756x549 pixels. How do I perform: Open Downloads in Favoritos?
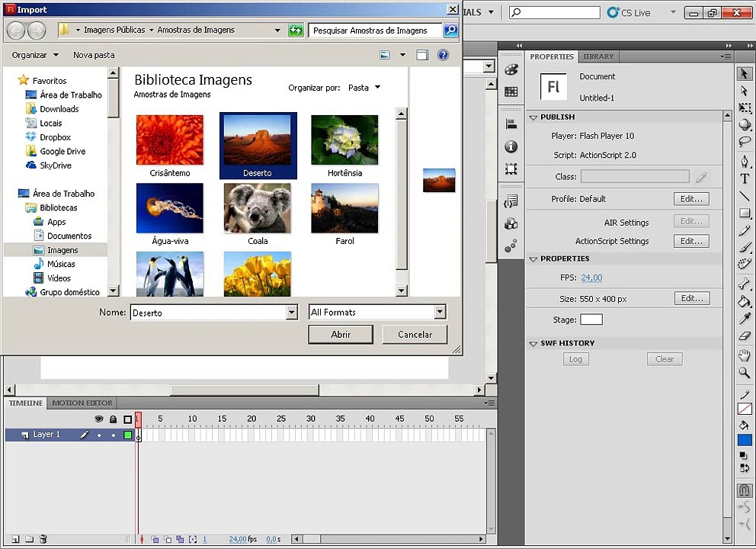point(59,109)
